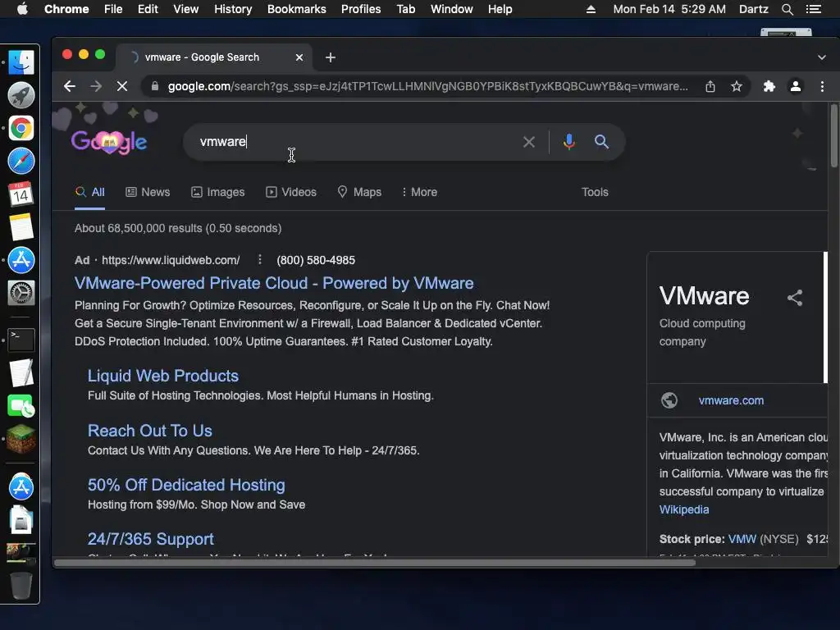Open the Bookmarks menu

(x=297, y=9)
